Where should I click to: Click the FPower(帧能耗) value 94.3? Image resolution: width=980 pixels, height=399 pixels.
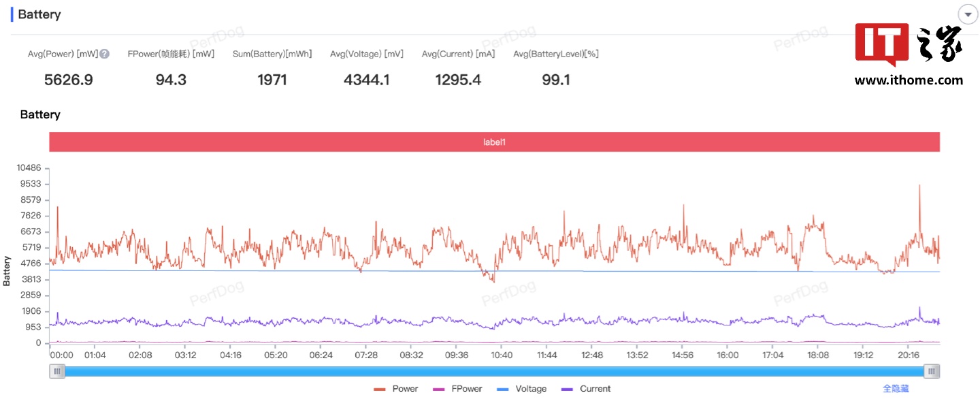171,80
